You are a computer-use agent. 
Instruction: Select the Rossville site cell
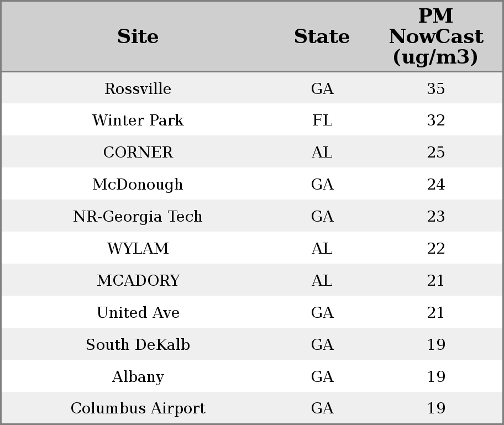coord(138,89)
